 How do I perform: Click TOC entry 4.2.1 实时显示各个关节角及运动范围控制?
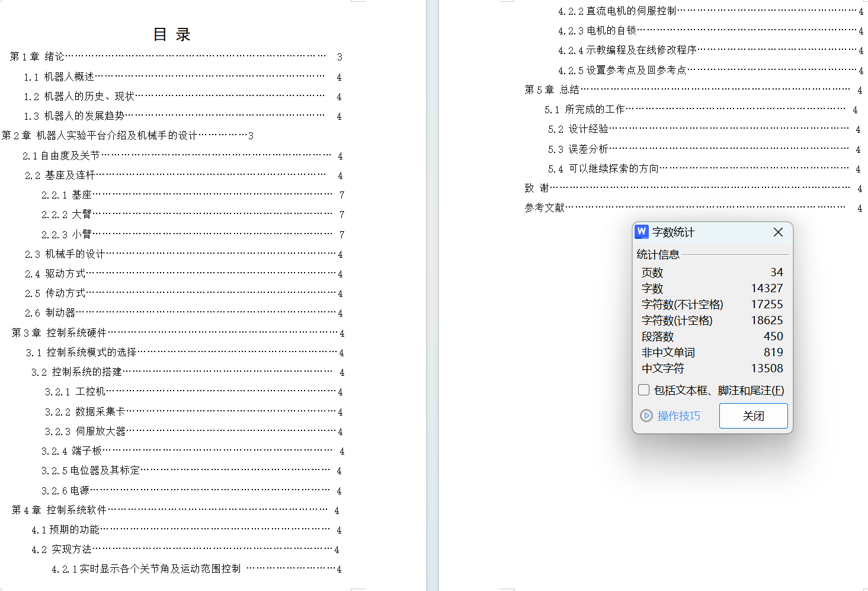[x=197, y=569]
